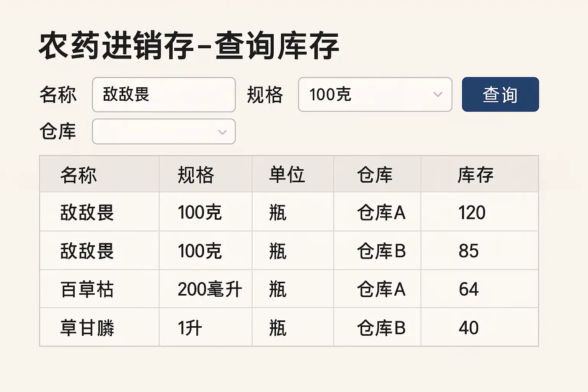The width and height of the screenshot is (588, 392).
Task: Click the 仓库 dropdown chevron arrow
Action: pos(222,132)
